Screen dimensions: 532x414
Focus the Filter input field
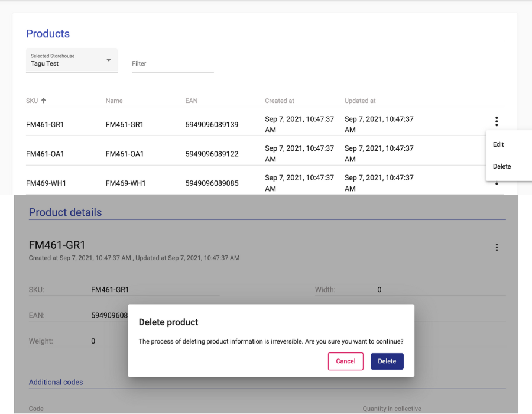(x=173, y=64)
